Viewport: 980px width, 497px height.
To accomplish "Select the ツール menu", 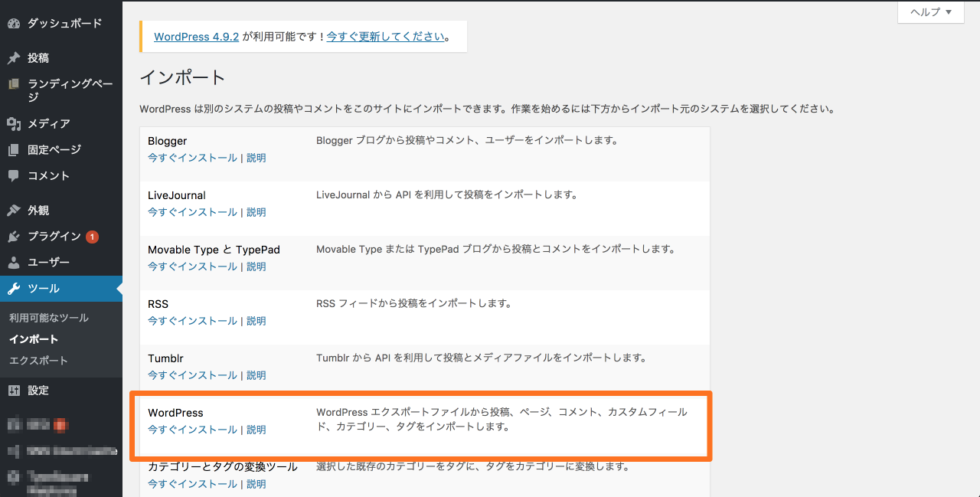I will click(61, 288).
